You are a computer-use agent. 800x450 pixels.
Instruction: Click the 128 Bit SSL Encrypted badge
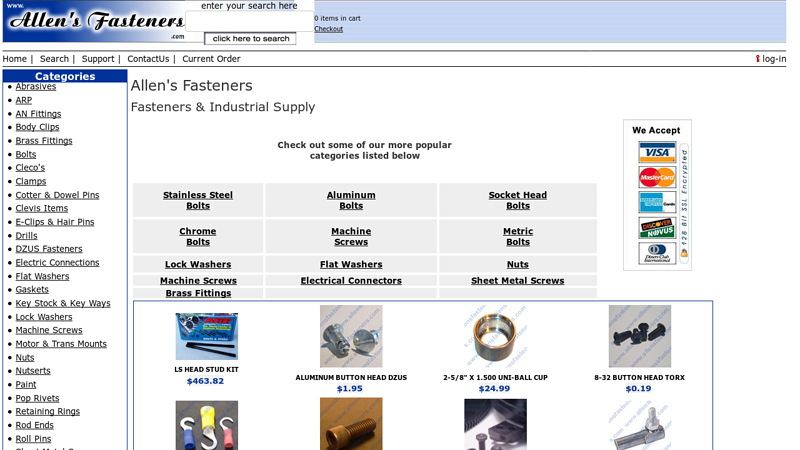684,203
